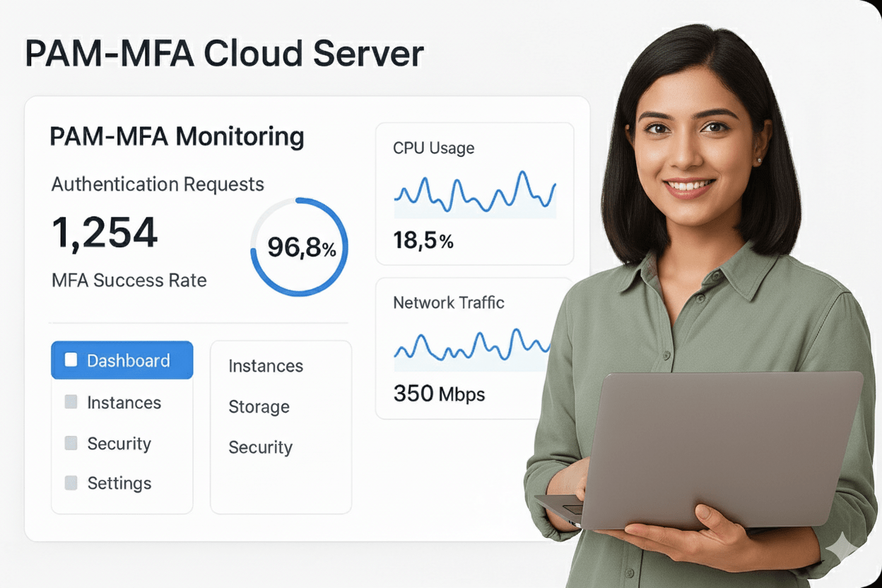Click the 96,8% circular progress ring
This screenshot has height=588, width=882.
(300, 247)
